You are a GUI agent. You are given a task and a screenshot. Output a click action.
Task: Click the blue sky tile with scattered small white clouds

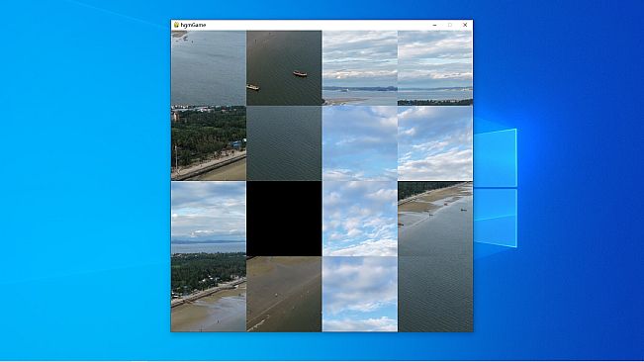pyautogui.click(x=360, y=219)
